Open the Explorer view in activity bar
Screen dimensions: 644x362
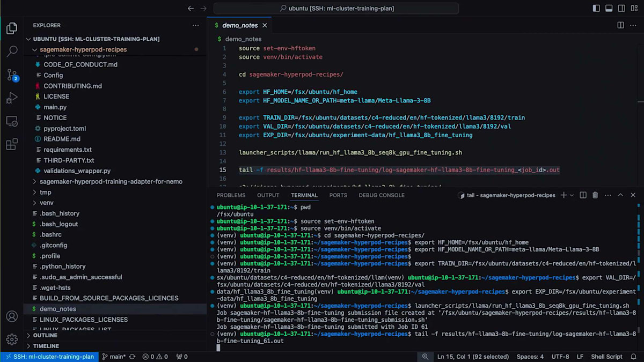[x=12, y=28]
